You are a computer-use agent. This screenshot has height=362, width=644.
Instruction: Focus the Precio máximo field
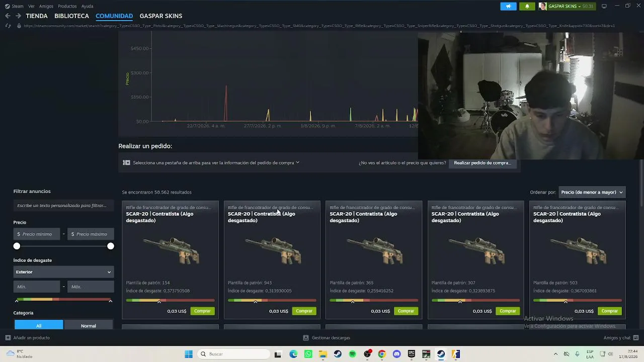click(91, 234)
